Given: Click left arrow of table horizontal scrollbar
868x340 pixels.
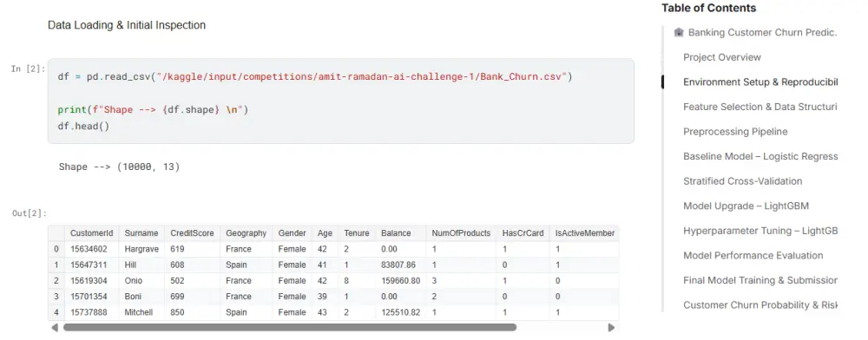Looking at the screenshot, I should 54,328.
